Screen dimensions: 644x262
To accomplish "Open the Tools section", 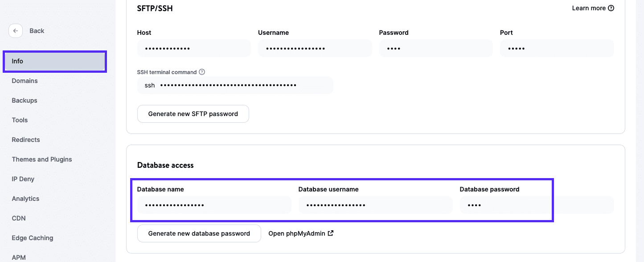I will coord(20,120).
